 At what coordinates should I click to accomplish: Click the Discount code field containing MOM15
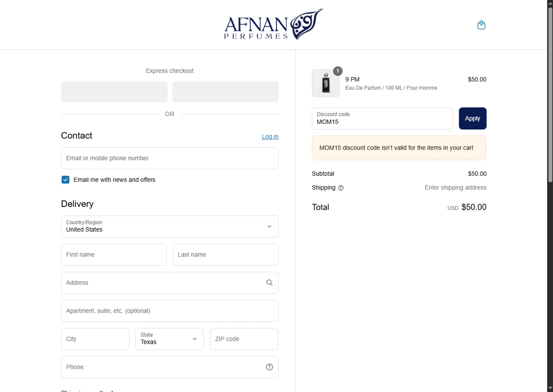[382, 118]
